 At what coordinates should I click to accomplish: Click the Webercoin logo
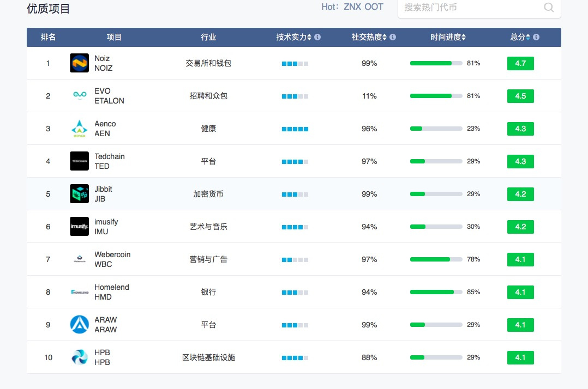[x=80, y=259]
